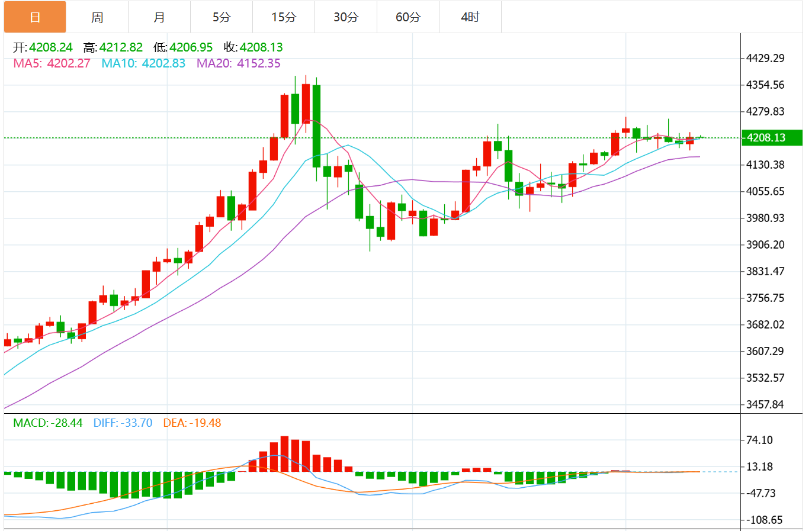Click the 4429.29 price axis label
This screenshot has height=531, width=812.
click(765, 58)
